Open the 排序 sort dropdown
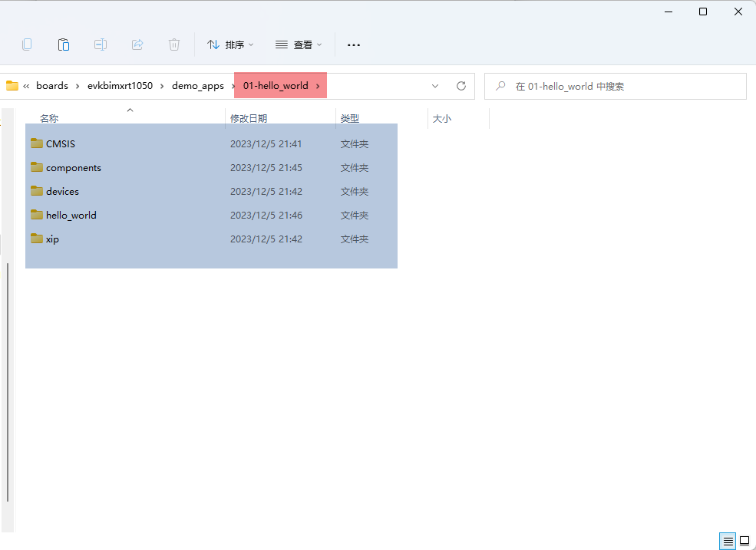Viewport: 756px width, 550px height. point(230,44)
